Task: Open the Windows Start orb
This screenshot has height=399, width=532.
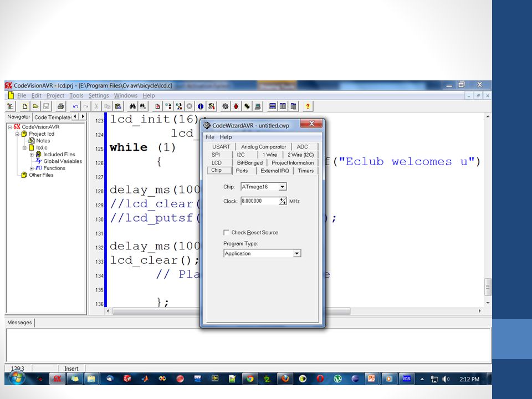Action: coord(17,377)
